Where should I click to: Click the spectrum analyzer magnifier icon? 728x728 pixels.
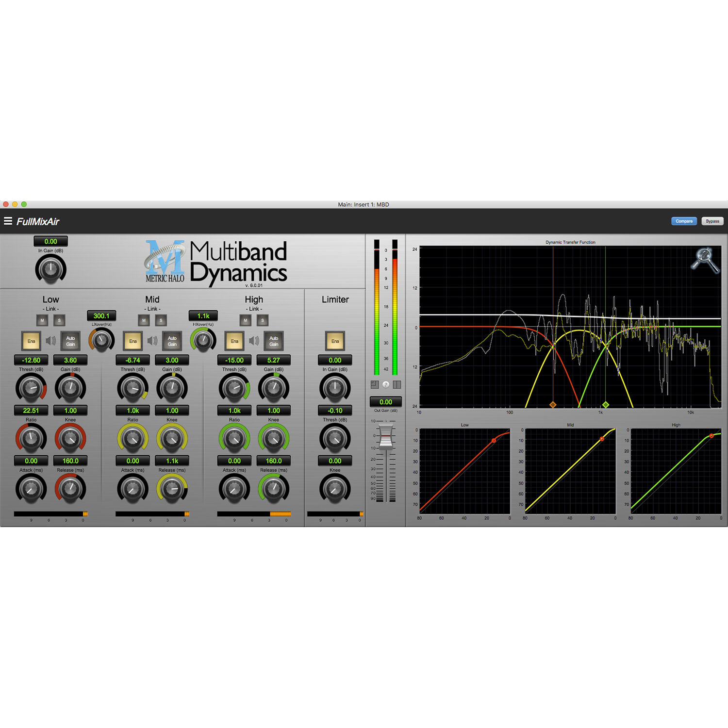pyautogui.click(x=705, y=260)
